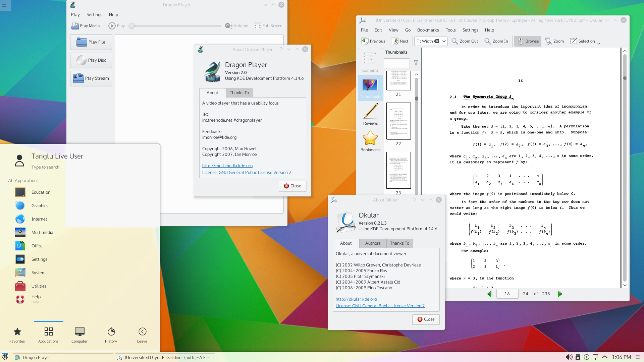Switch to Authors tab in About Okular
This screenshot has width=644, height=362.
pos(373,243)
